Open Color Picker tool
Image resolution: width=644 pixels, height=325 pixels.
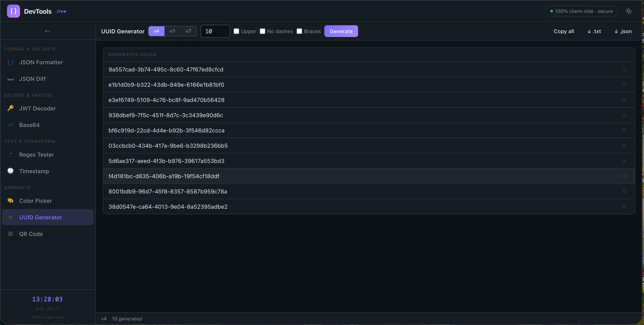[x=47, y=201]
